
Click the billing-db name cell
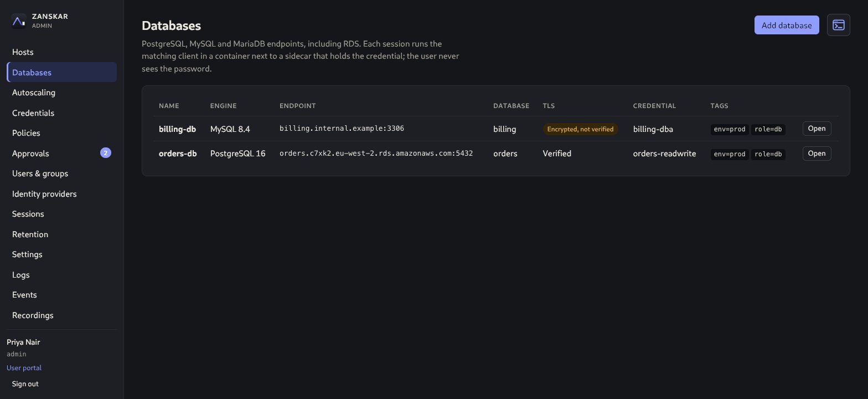tap(177, 129)
